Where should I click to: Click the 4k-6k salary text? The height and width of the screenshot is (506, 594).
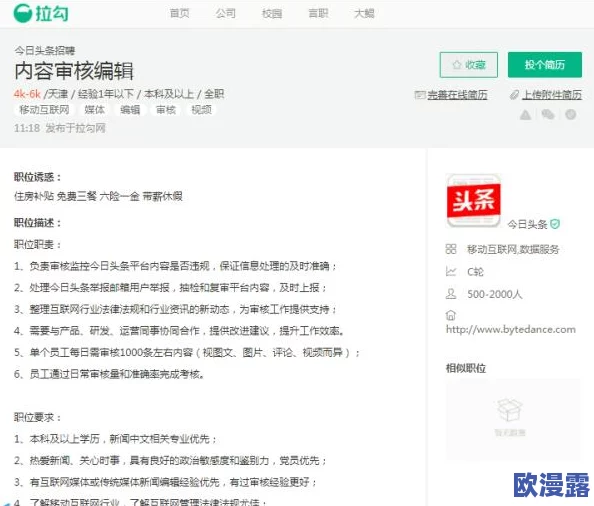click(27, 94)
